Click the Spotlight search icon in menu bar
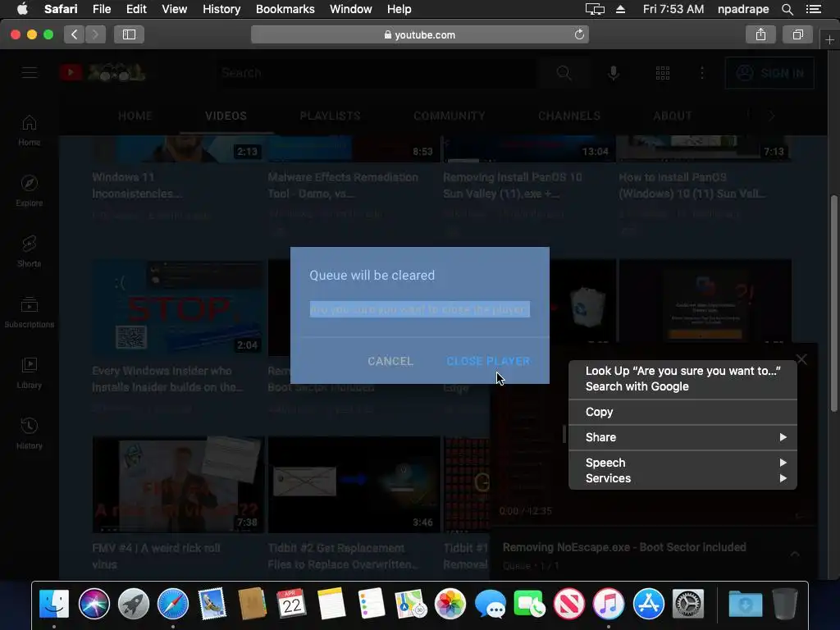The height and width of the screenshot is (630, 840). coord(787,9)
